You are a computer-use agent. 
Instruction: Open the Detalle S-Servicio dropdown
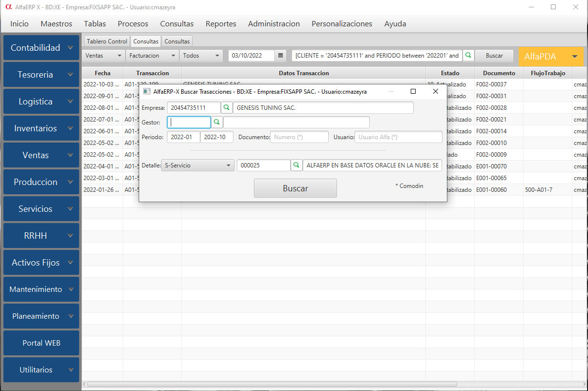(x=198, y=165)
